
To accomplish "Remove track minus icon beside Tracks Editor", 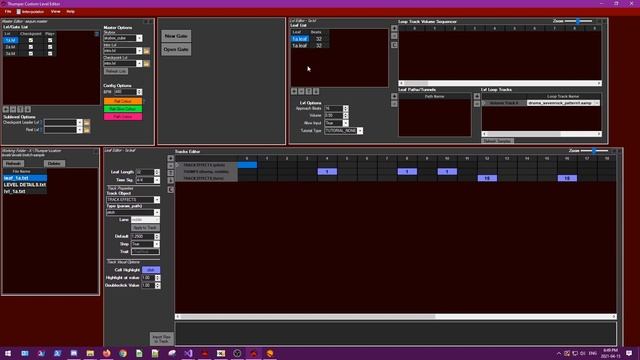I will point(171,166).
